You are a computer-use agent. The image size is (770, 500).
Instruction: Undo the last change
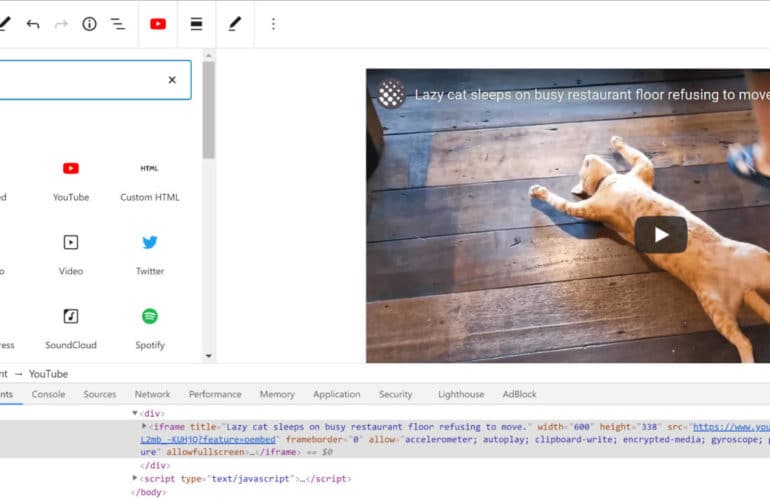(x=33, y=24)
